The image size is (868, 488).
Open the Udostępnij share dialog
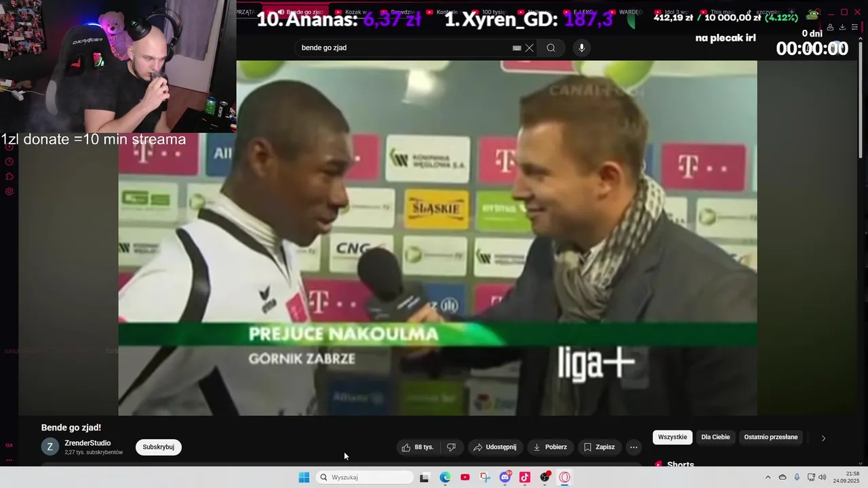[495, 447]
